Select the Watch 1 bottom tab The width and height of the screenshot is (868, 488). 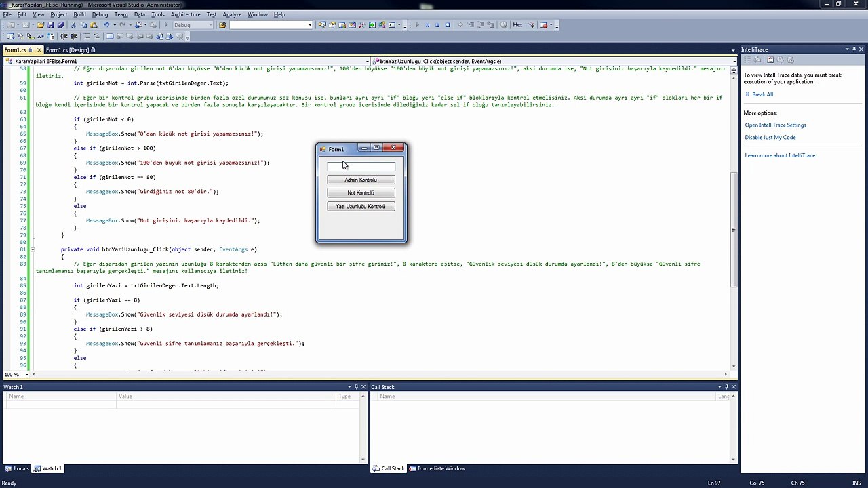pyautogui.click(x=48, y=468)
